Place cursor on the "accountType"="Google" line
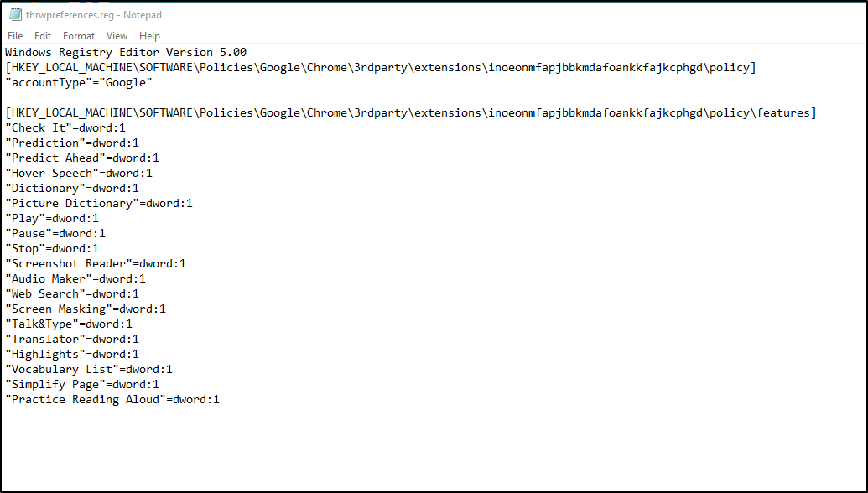The image size is (868, 493). (79, 83)
